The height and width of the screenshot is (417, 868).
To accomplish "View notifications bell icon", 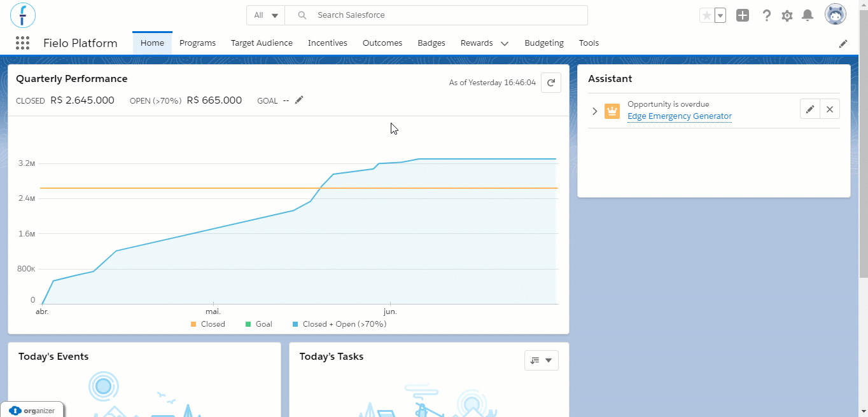I will coord(808,15).
